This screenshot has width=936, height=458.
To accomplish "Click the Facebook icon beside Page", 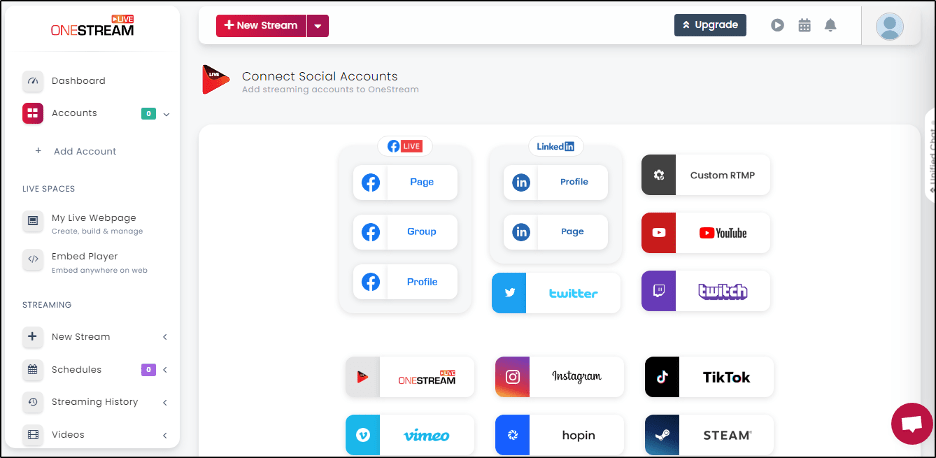I will tap(371, 183).
